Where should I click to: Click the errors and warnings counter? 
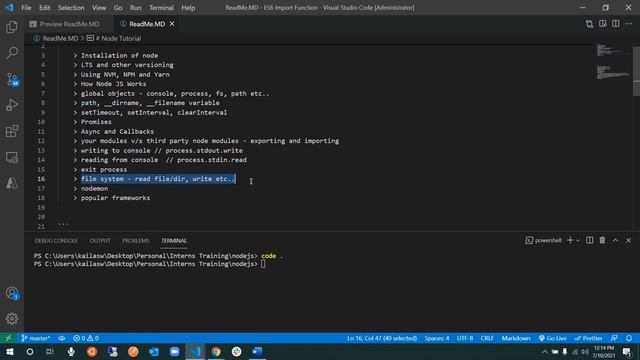(x=86, y=338)
